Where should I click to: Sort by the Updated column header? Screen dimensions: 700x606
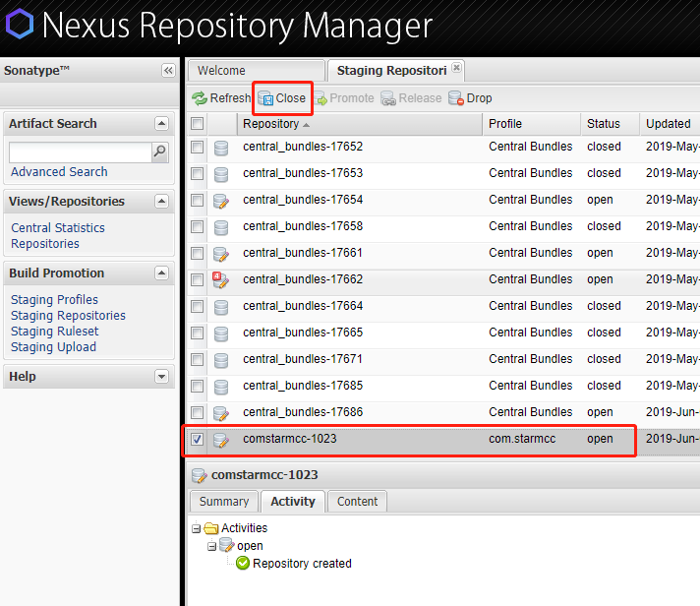[671, 124]
